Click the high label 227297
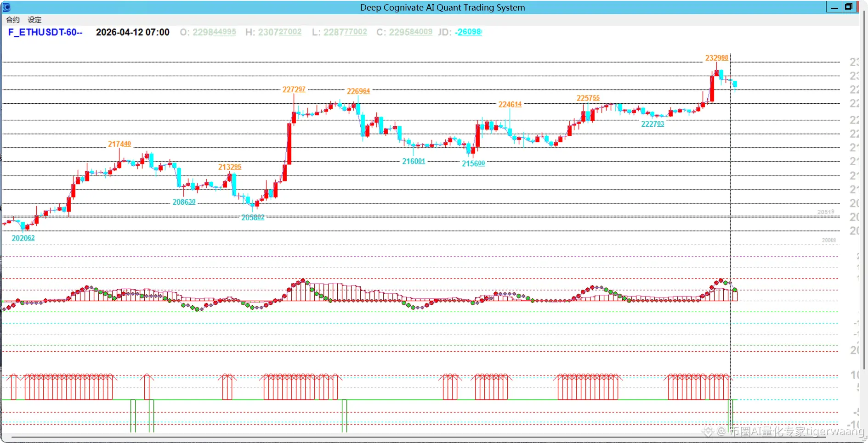 [x=294, y=90]
